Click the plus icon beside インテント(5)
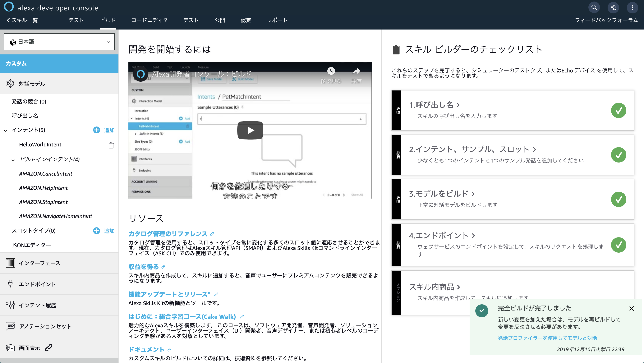Image resolution: width=644 pixels, height=363 pixels. click(96, 130)
